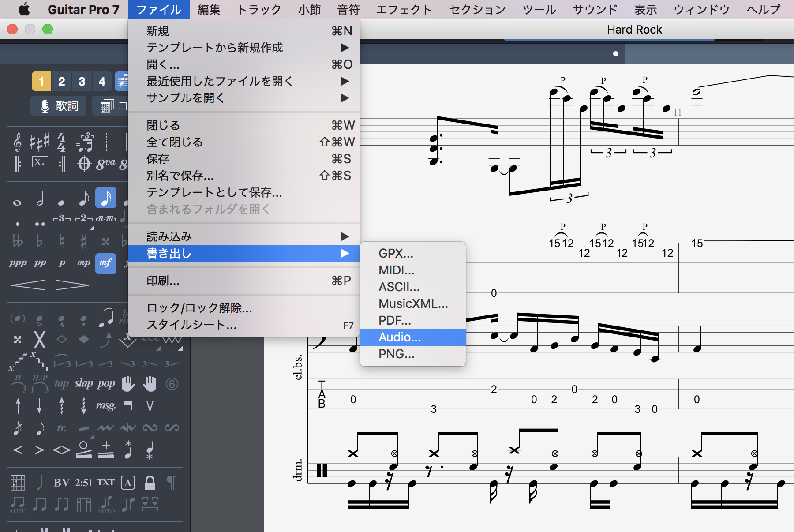Click the time signature 4/4 icon
794x532 pixels.
coord(61,142)
